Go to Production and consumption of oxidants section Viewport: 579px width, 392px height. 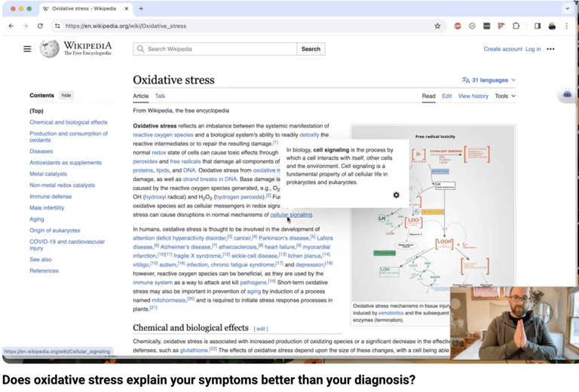tap(69, 136)
